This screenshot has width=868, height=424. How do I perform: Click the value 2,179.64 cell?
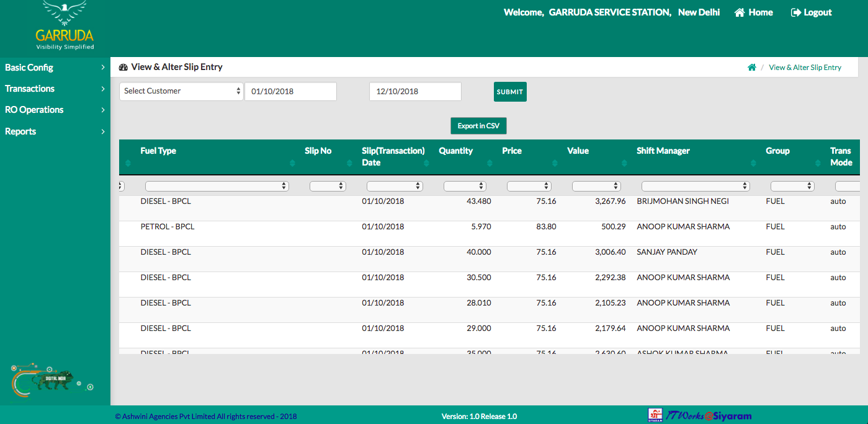point(611,329)
